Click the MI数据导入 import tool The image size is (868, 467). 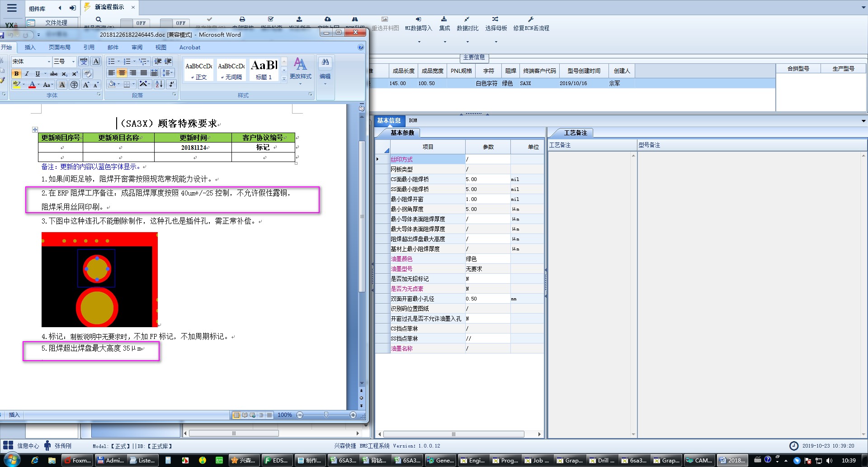[x=418, y=24]
